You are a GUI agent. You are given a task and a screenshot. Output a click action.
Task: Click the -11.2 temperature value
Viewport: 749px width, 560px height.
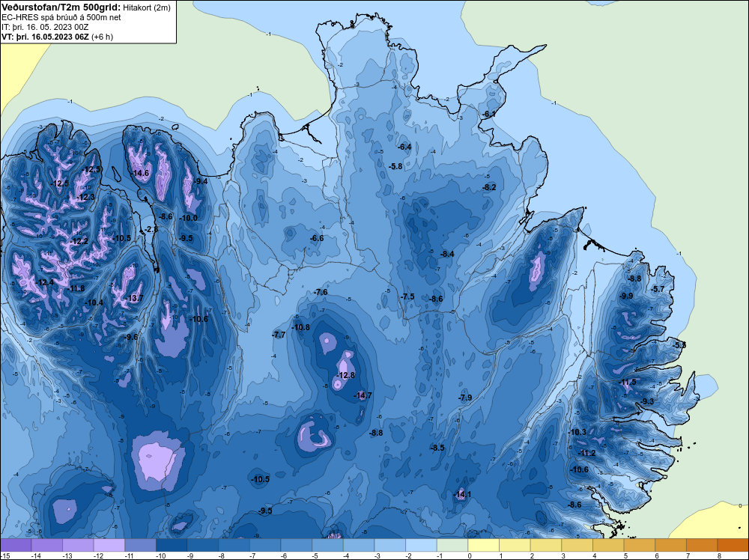tap(586, 453)
